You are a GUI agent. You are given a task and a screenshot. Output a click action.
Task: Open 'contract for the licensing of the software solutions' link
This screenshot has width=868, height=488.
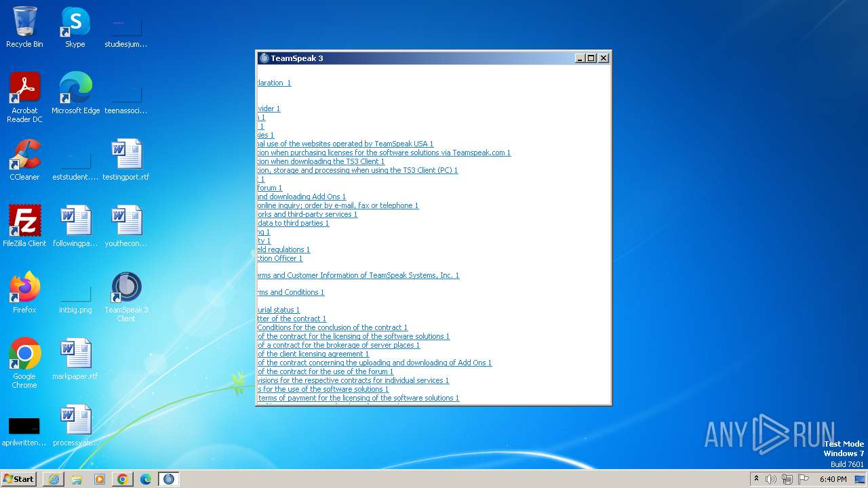point(353,336)
